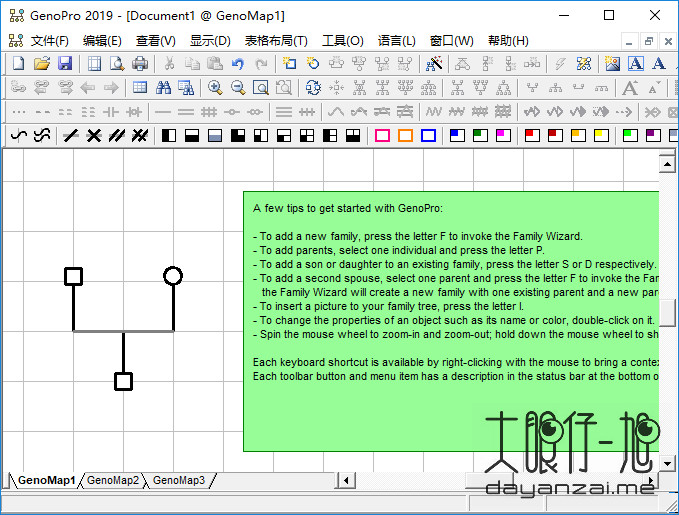
Task: Click horizontal scrollbar left arrow
Action: tap(346, 480)
